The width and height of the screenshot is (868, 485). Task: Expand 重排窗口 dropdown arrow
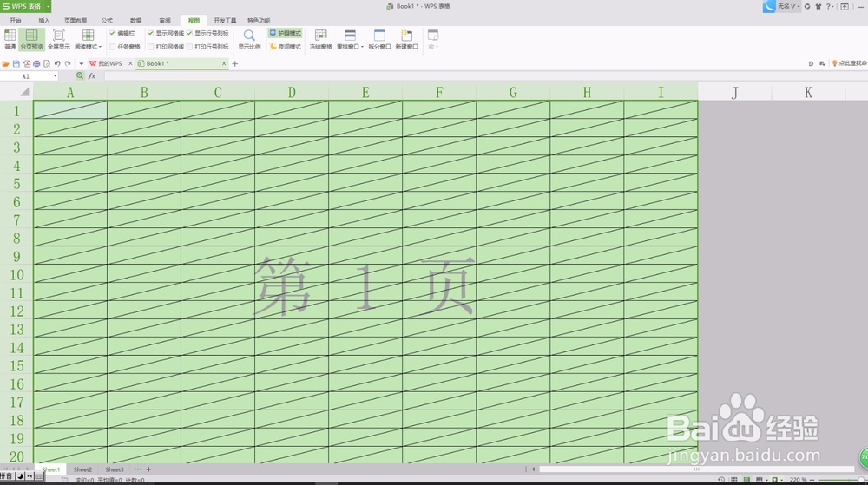click(x=362, y=47)
